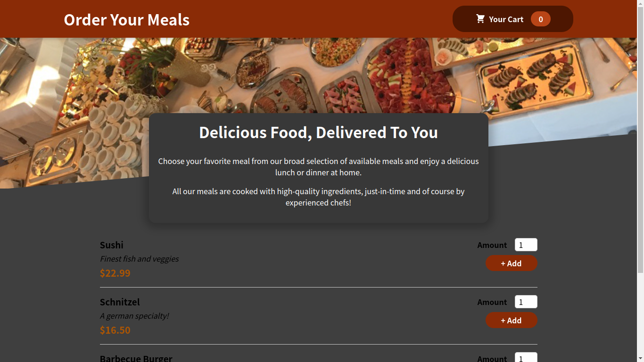Add Sushi to the cart
644x362 pixels.
coord(512,263)
